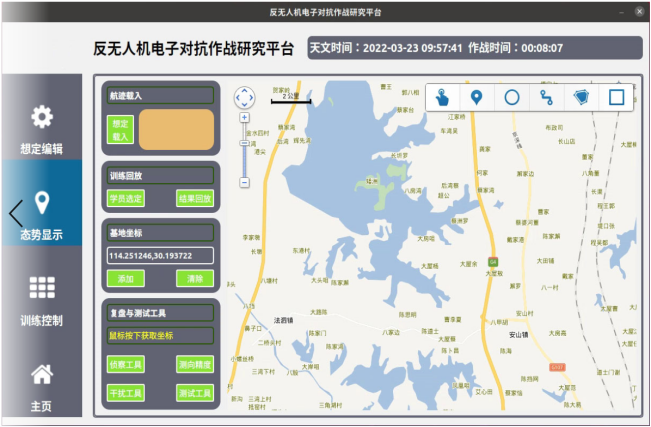Select the hand pointer map tool
The width and height of the screenshot is (651, 427).
(443, 98)
